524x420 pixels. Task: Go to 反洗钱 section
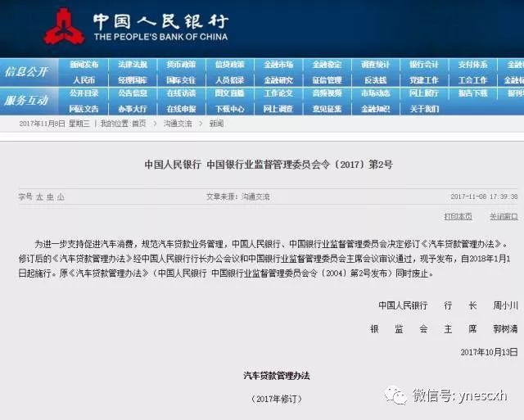[376, 80]
